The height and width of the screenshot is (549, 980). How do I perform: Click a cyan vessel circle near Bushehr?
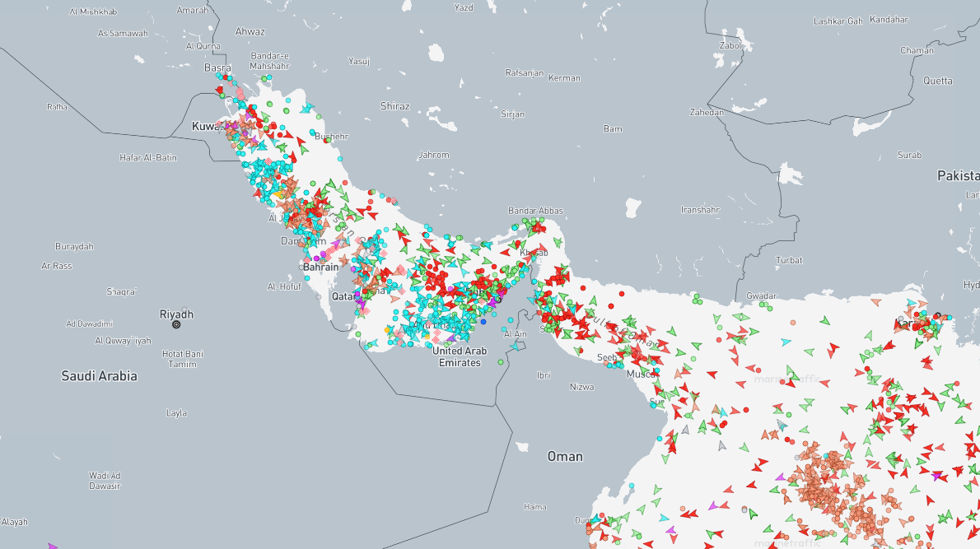click(x=312, y=132)
